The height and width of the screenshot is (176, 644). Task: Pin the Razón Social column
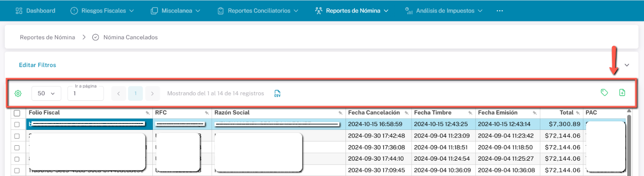(x=340, y=113)
